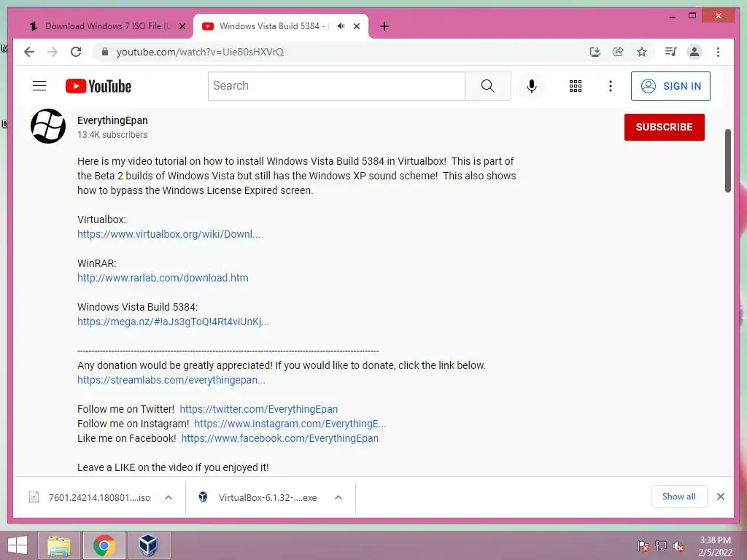Open the virtualbox.org download link
747x560 pixels.
click(169, 234)
